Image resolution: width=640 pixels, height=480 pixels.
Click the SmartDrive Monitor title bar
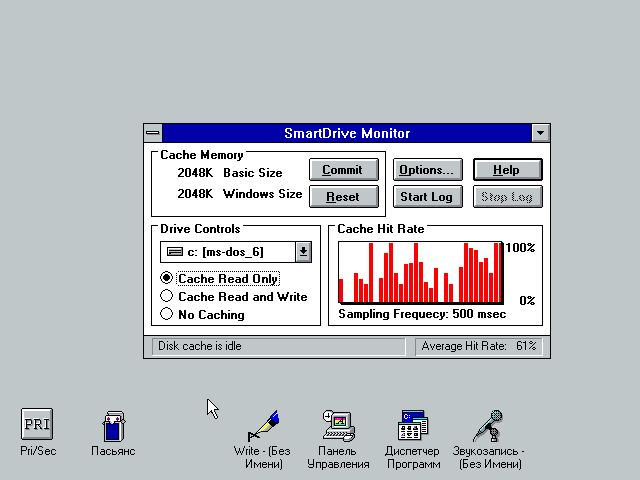347,133
